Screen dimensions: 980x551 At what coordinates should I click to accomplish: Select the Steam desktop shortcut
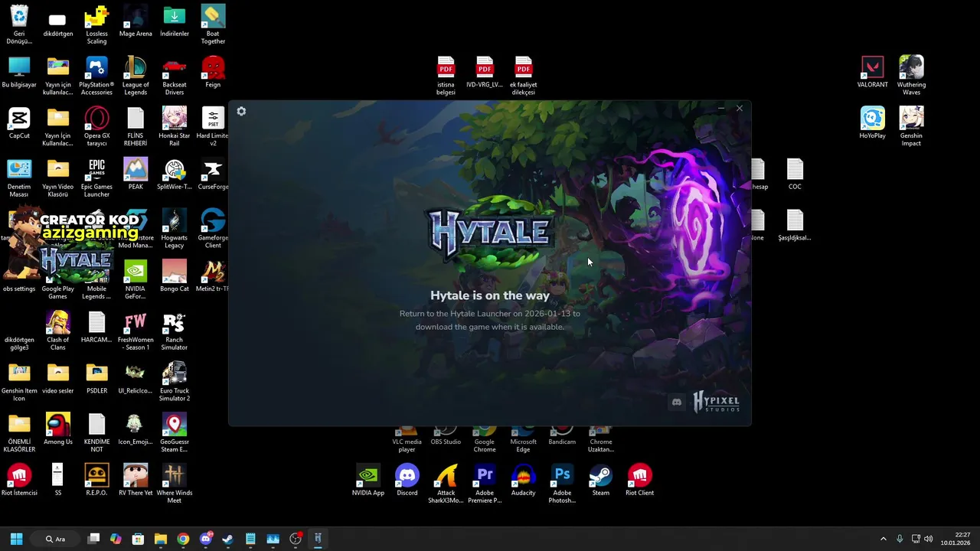tap(600, 480)
